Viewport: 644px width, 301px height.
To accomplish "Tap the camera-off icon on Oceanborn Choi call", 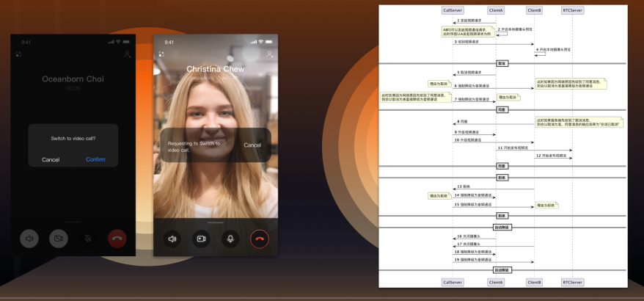I will 59,239.
